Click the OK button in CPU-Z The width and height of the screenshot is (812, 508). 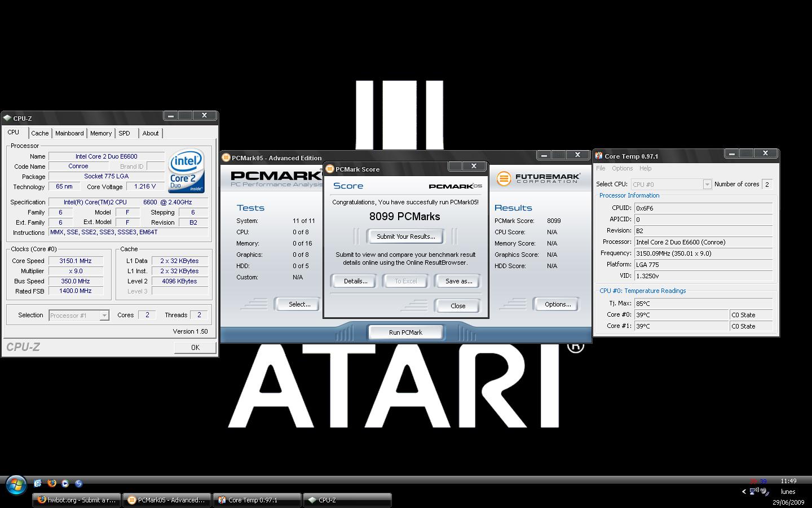tap(195, 348)
